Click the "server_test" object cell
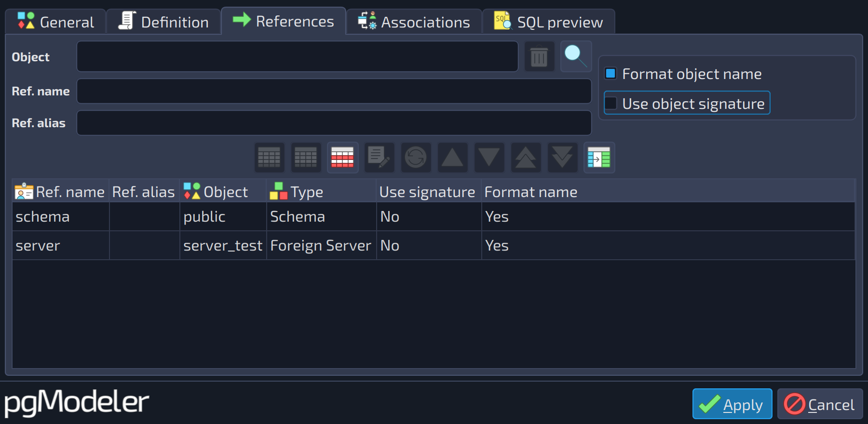Viewport: 868px width, 424px height. 223,246
